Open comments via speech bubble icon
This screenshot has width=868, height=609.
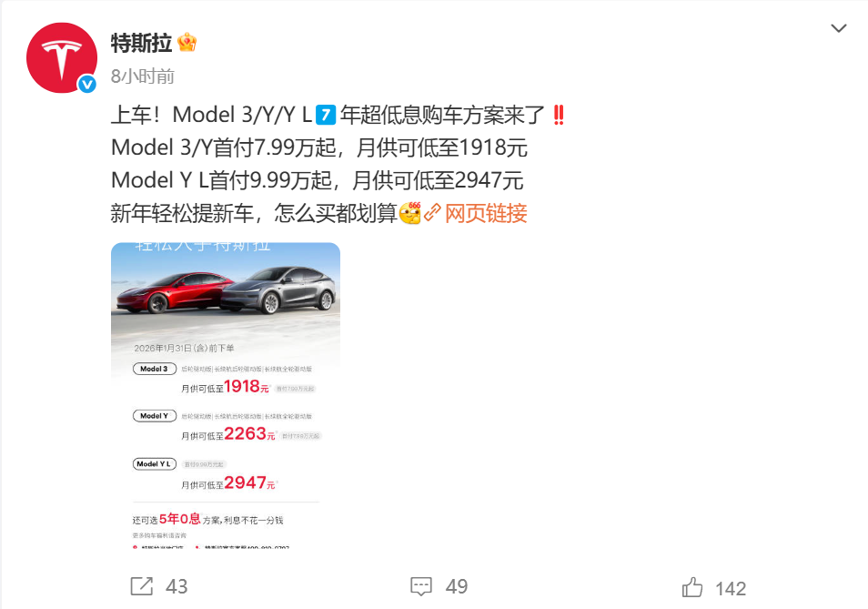[421, 586]
